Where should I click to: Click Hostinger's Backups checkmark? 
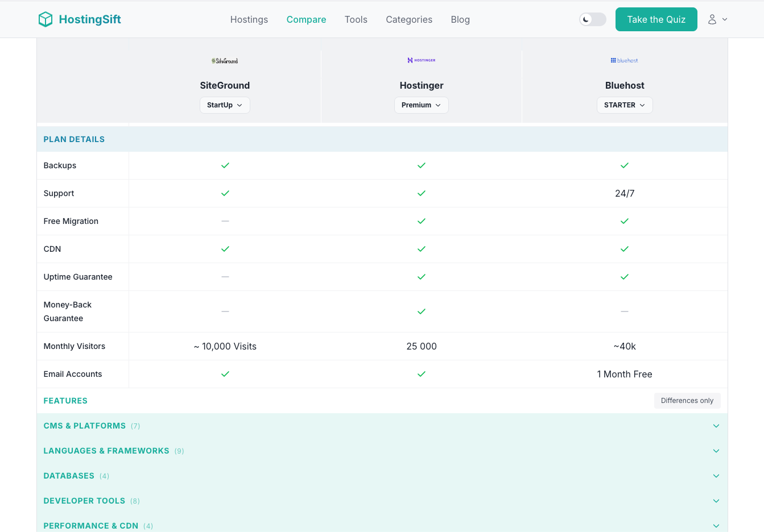click(422, 165)
